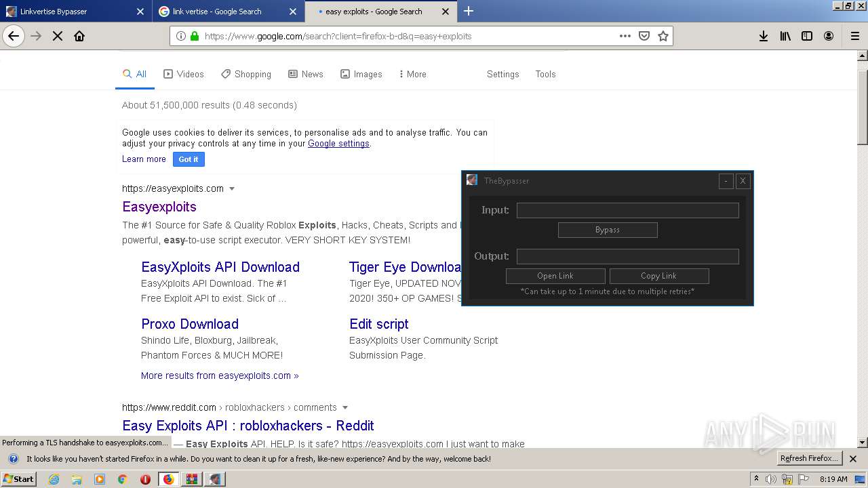This screenshot has height=488, width=868.
Task: Expand the More search filters menu
Action: coord(413,74)
